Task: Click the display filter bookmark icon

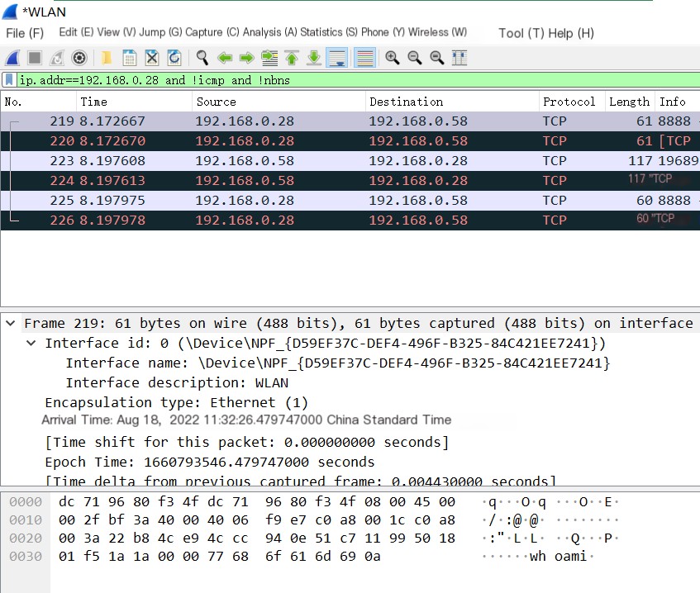Action: (x=9, y=80)
